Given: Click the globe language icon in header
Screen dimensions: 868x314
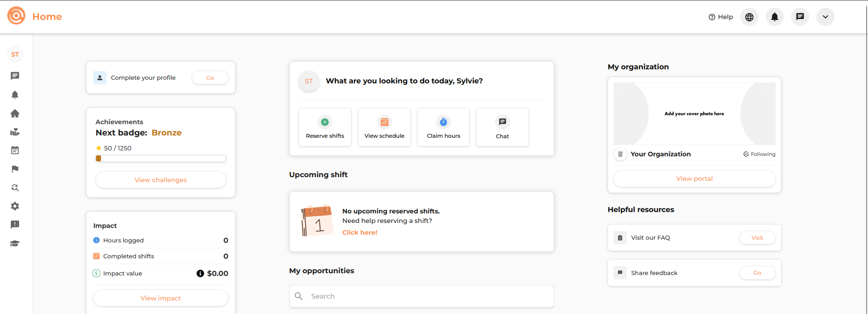Looking at the screenshot, I should coord(749,17).
